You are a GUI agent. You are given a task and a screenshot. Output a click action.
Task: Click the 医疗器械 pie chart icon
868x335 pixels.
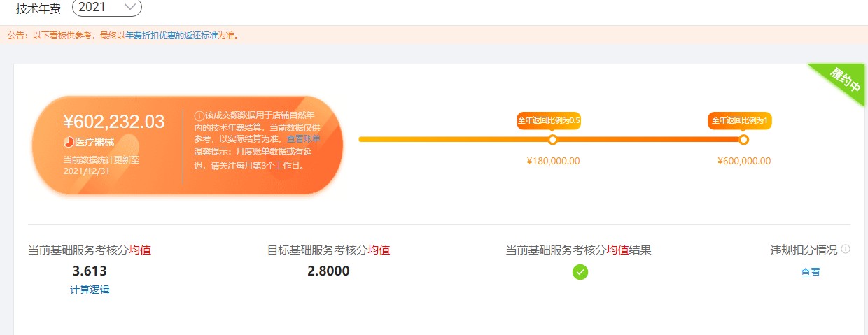[x=69, y=142]
